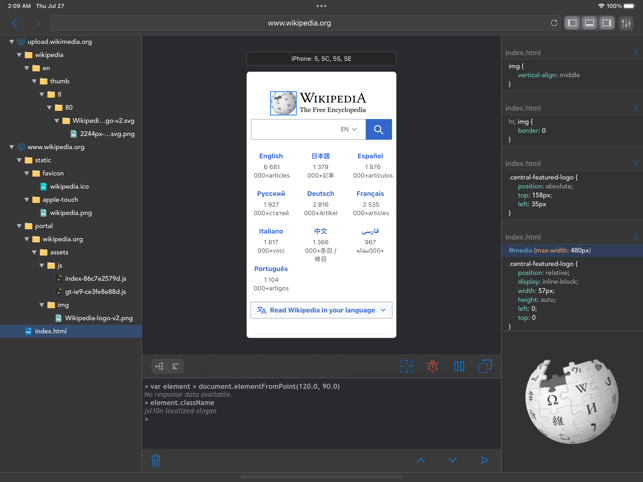Image resolution: width=643 pixels, height=482 pixels.
Task: Open the settings sliders icon
Action: [x=626, y=23]
